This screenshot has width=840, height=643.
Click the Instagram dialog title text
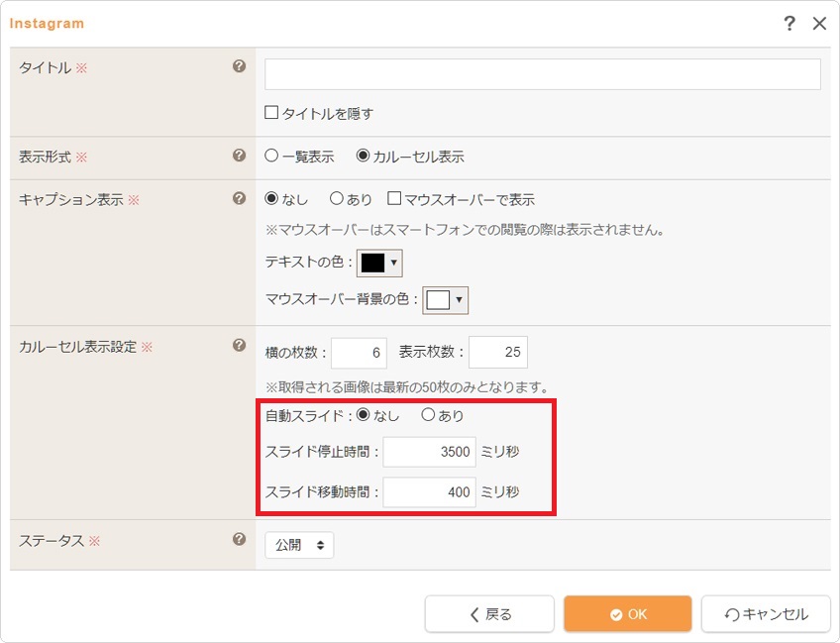(47, 23)
